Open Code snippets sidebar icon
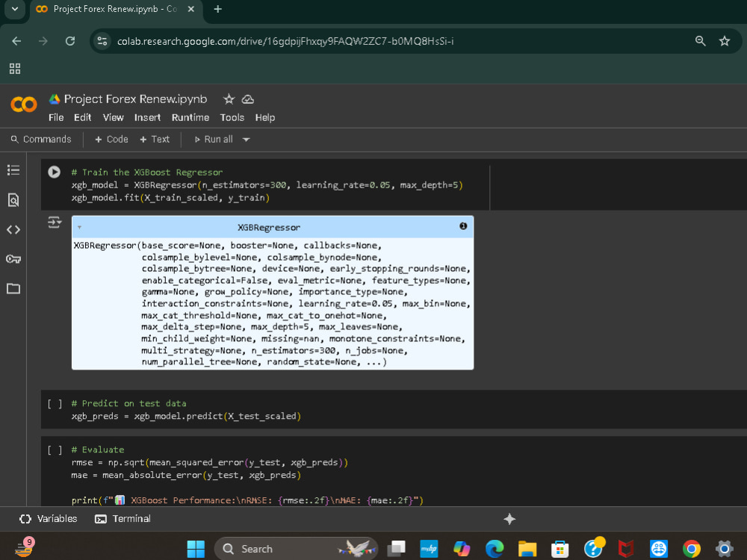 (13, 229)
